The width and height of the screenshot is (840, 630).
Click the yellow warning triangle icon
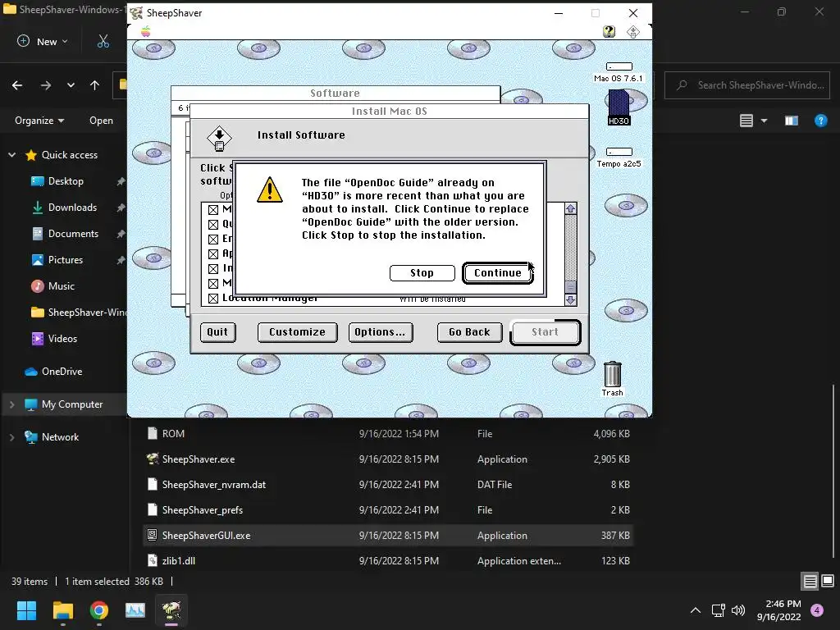(270, 189)
